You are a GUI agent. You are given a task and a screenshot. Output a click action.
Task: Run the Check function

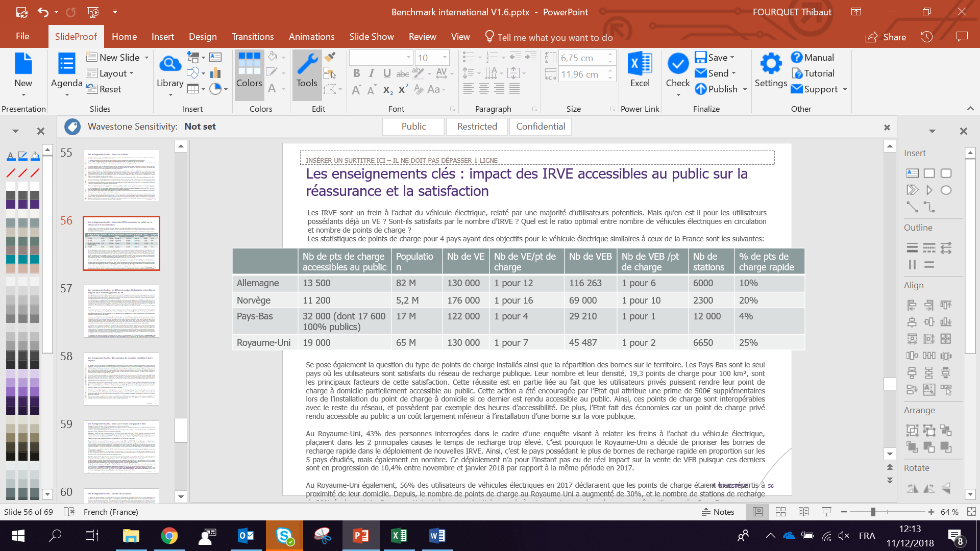click(x=678, y=74)
